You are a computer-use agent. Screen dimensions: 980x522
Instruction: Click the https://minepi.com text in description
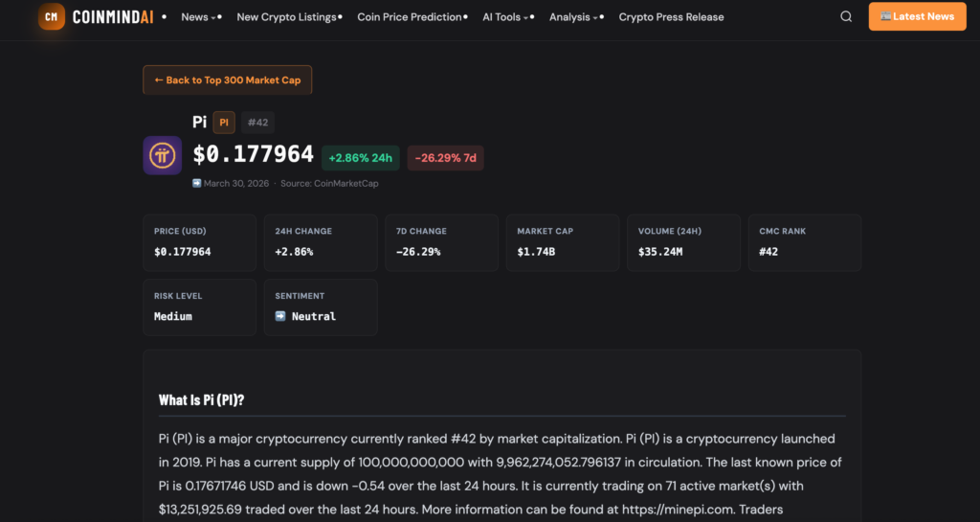click(x=678, y=510)
